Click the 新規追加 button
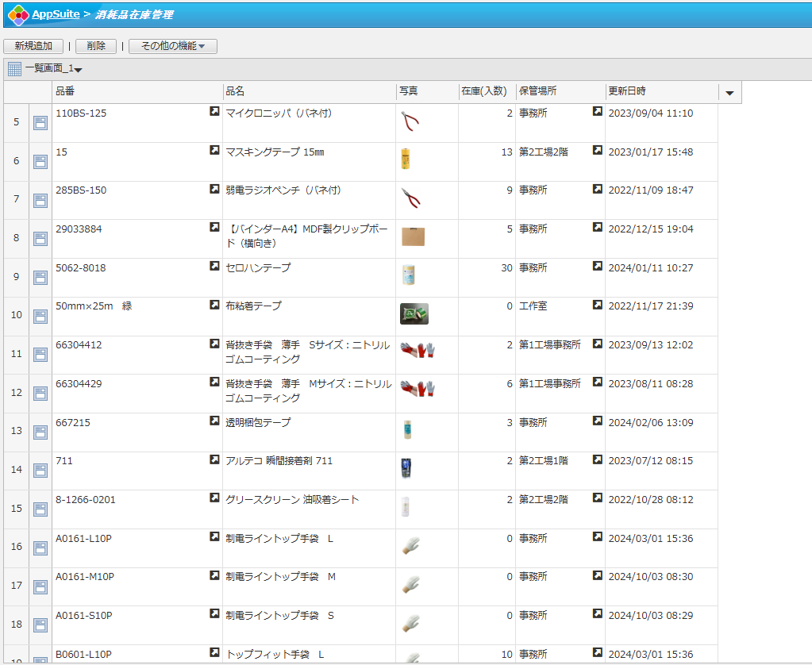 click(33, 47)
